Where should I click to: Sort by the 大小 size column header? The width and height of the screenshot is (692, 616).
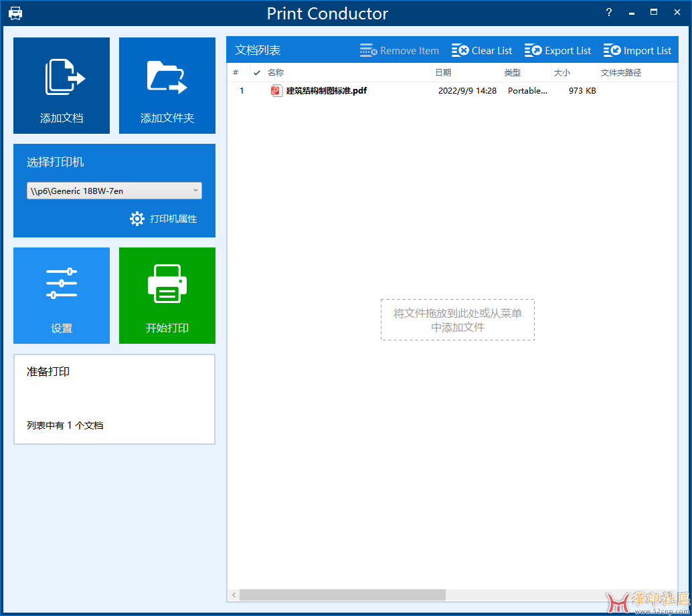click(x=575, y=73)
